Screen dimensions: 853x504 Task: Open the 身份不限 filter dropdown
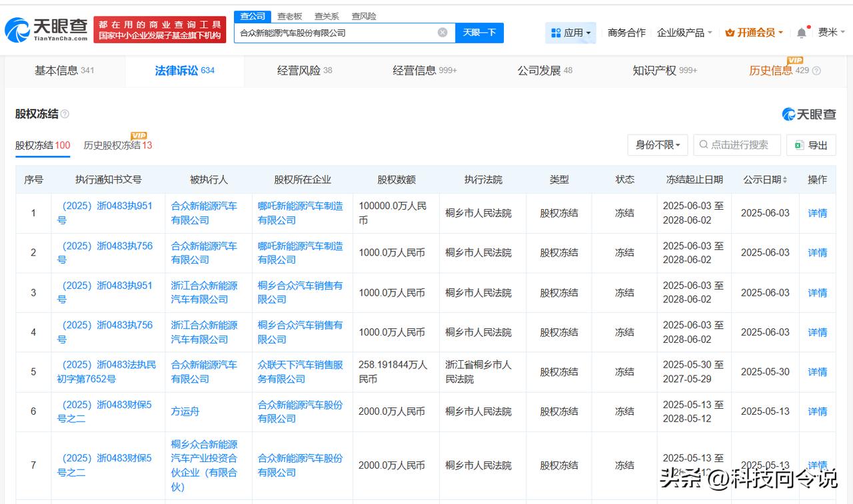(x=657, y=144)
